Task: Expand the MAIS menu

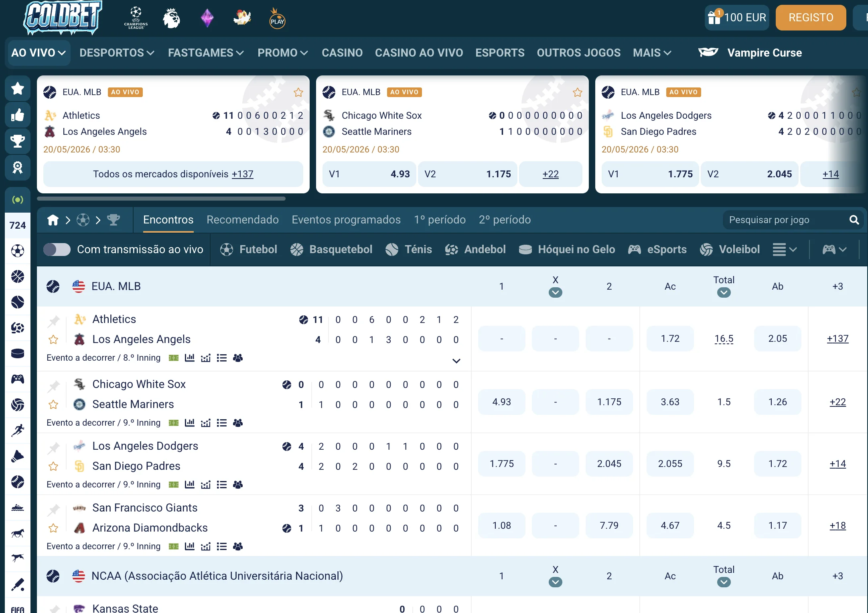Action: point(652,53)
